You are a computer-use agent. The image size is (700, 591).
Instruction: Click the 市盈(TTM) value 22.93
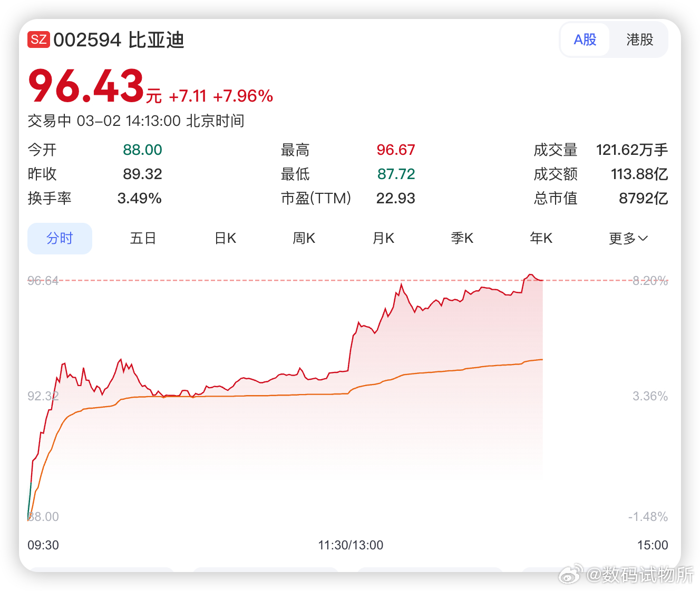coord(396,199)
